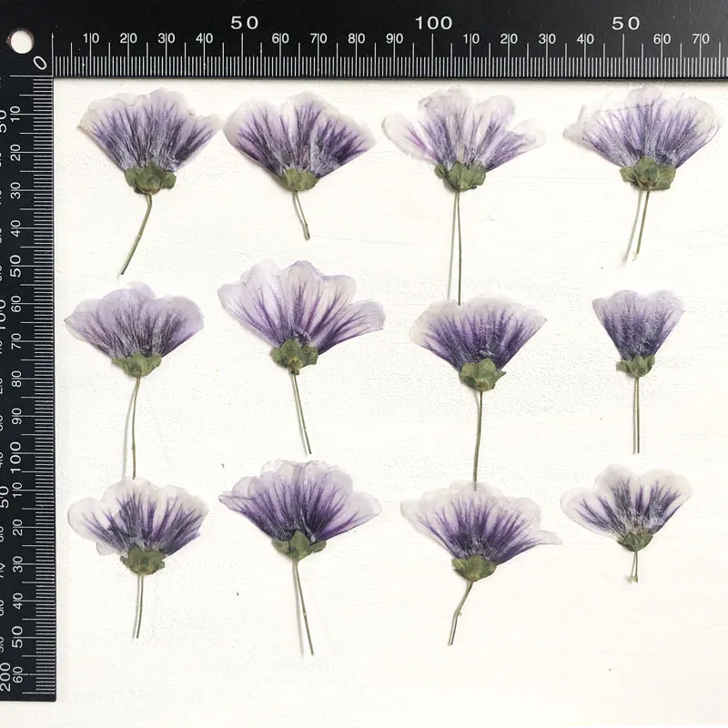The image size is (728, 728).
Task: Click the 80 mark on the top ruler
Action: (x=356, y=38)
